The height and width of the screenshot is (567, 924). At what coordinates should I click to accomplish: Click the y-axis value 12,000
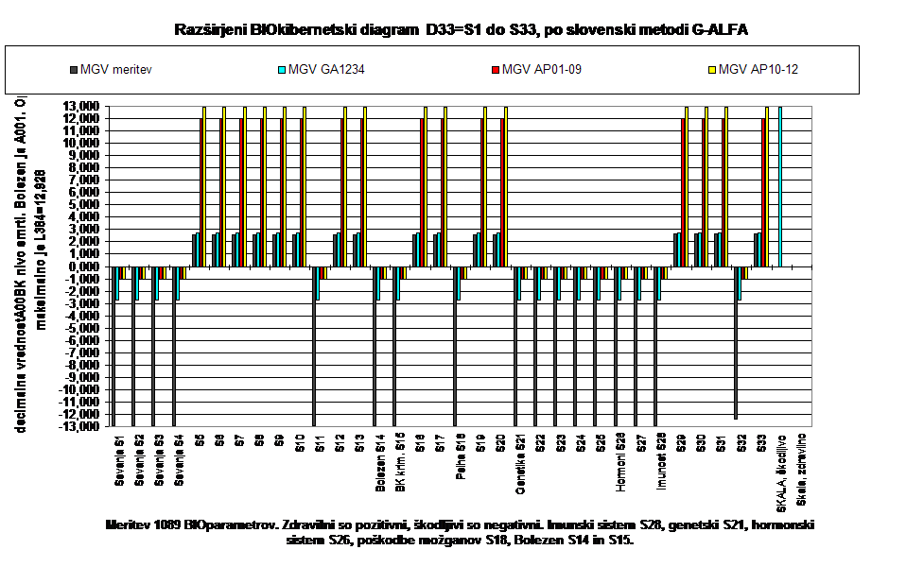pyautogui.click(x=80, y=118)
